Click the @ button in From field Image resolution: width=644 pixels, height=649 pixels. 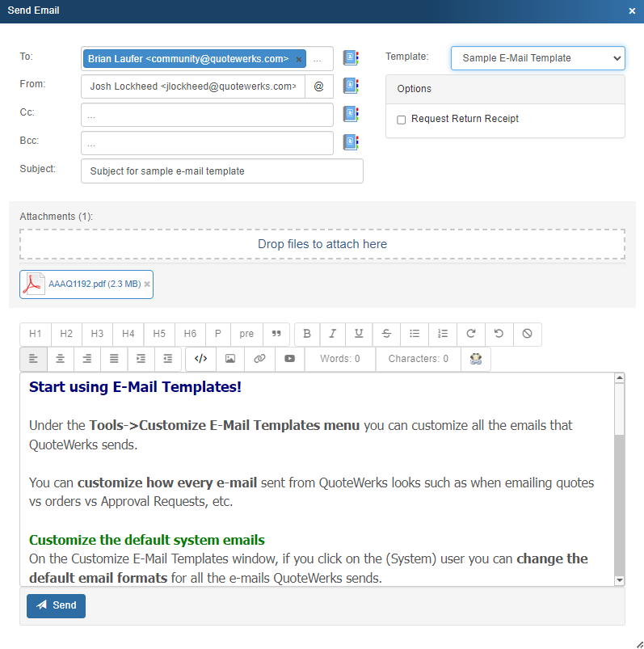point(318,86)
